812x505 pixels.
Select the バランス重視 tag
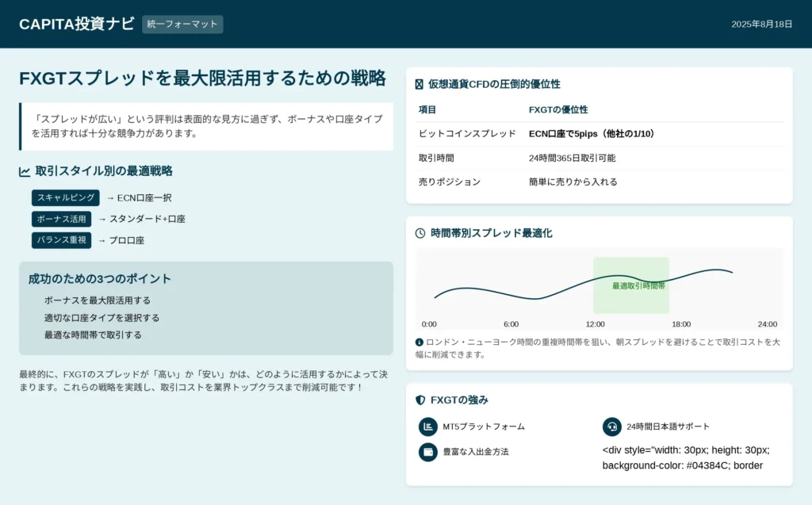click(62, 240)
